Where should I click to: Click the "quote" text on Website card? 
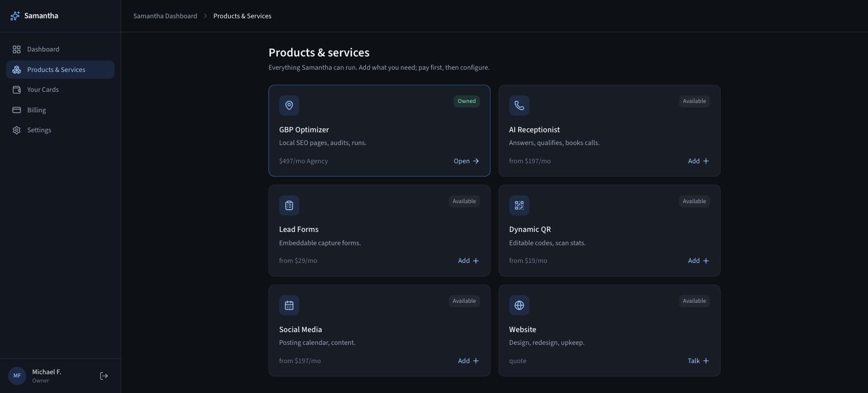click(518, 361)
